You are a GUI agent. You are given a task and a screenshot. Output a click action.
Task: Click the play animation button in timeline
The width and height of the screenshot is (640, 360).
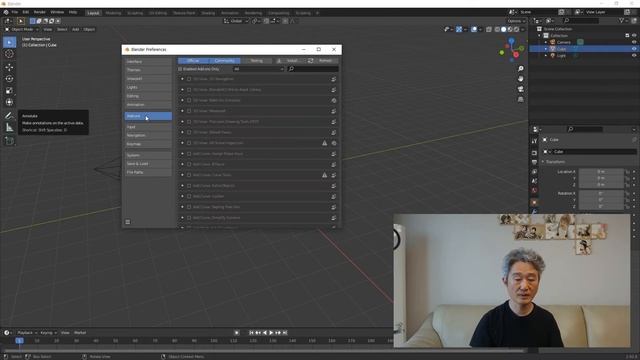coord(271,333)
